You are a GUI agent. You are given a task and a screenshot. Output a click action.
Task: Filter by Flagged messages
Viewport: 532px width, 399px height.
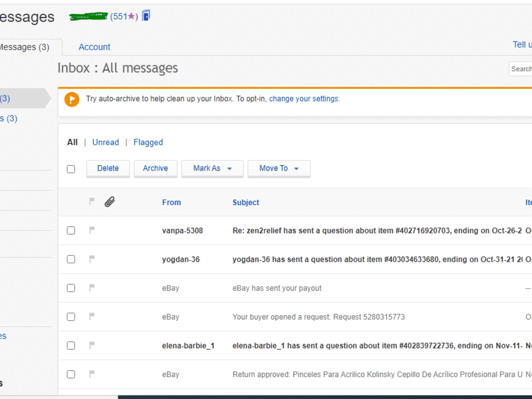tap(148, 143)
